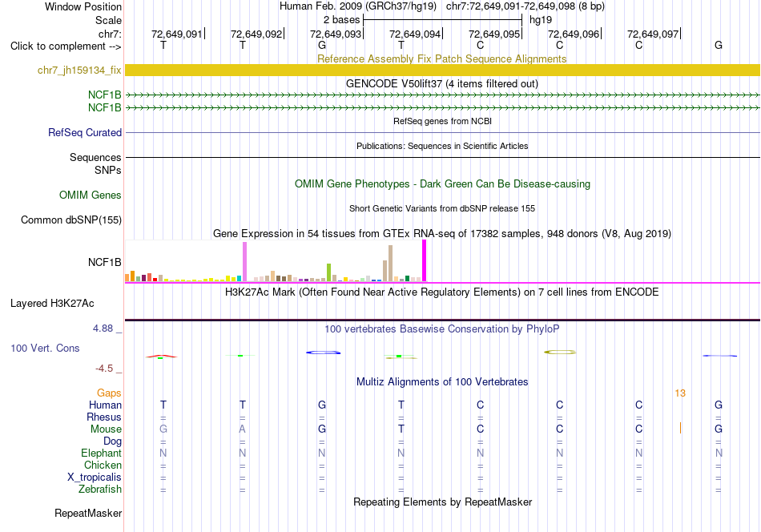Click the Chicken species label
The image size is (761, 532).
103,465
